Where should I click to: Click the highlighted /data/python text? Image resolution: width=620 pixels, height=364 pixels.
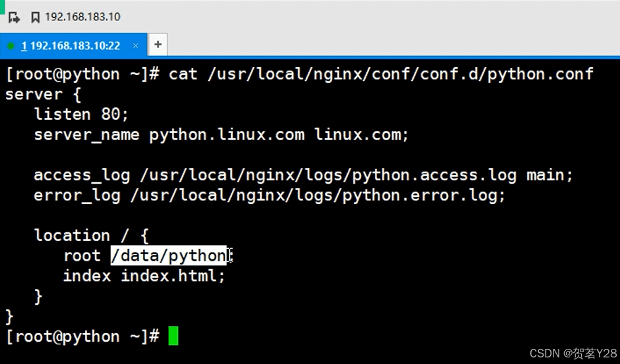coord(169,255)
